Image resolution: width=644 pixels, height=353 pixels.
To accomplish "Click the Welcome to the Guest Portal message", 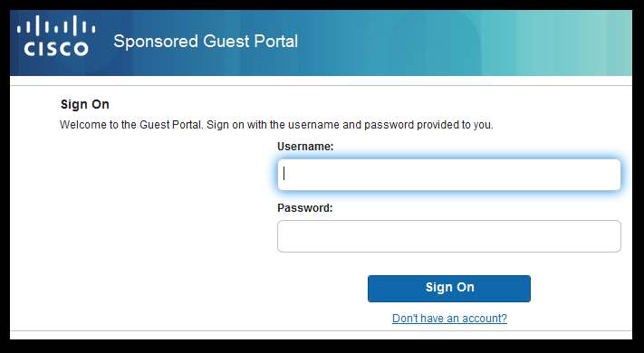I will [276, 125].
